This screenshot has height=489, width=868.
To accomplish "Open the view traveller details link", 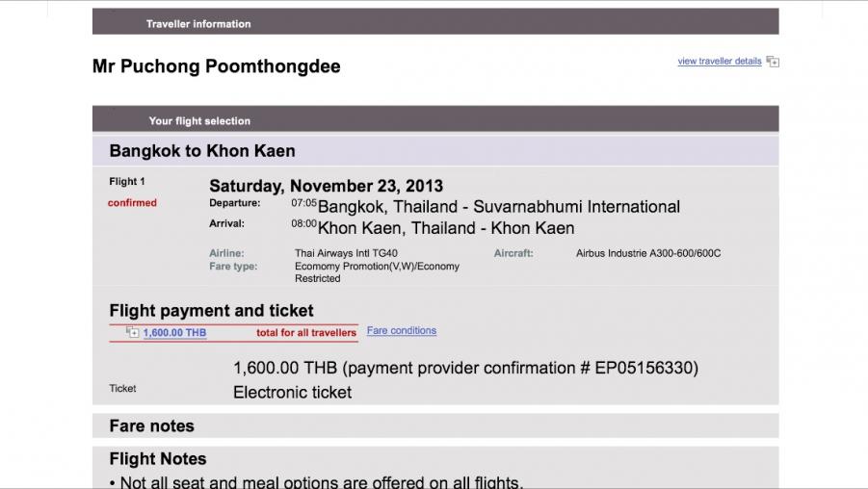I will 719,62.
